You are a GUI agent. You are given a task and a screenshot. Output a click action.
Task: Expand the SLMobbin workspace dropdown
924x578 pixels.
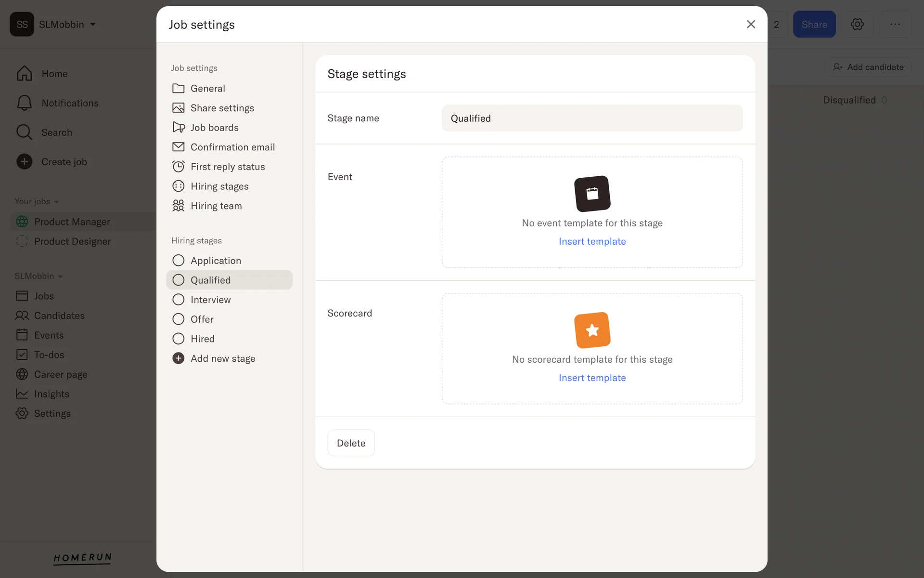tap(93, 25)
